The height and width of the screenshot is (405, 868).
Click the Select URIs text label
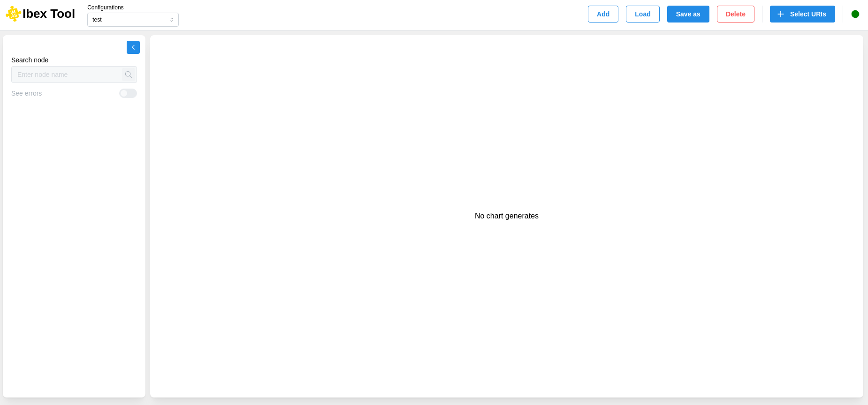point(807,14)
